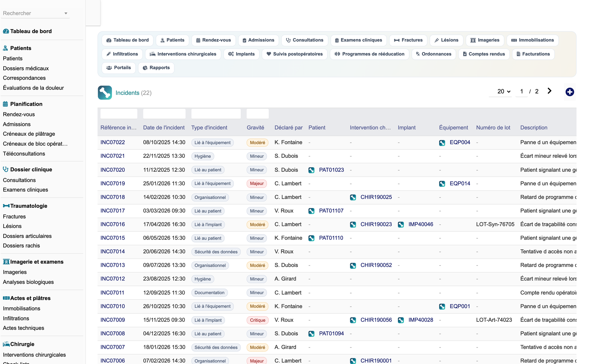Open Dossiers médicaux in sidebar
Image resolution: width=589 pixels, height=364 pixels.
(x=26, y=68)
